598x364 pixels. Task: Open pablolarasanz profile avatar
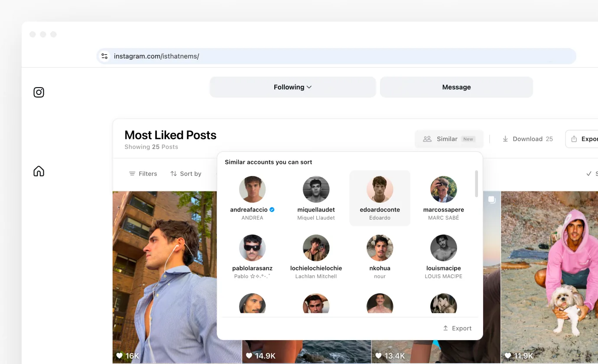(x=252, y=248)
